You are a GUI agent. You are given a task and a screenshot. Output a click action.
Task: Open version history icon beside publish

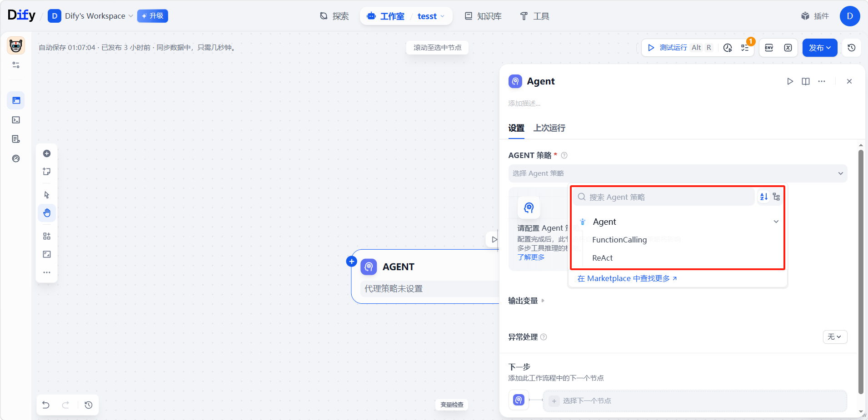[852, 48]
